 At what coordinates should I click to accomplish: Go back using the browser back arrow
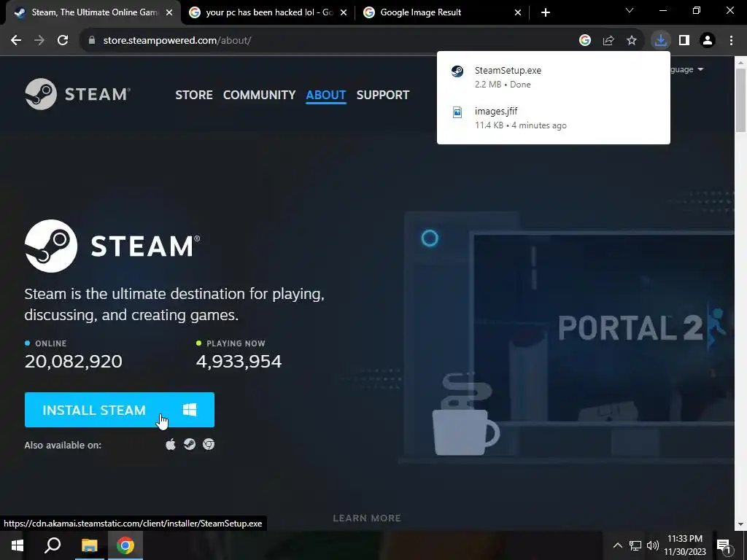point(16,41)
